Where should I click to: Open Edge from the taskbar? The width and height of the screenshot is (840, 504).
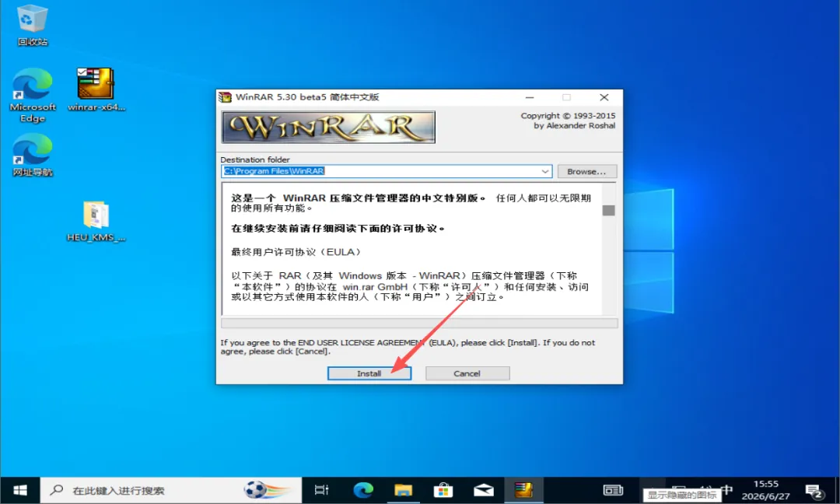[363, 490]
